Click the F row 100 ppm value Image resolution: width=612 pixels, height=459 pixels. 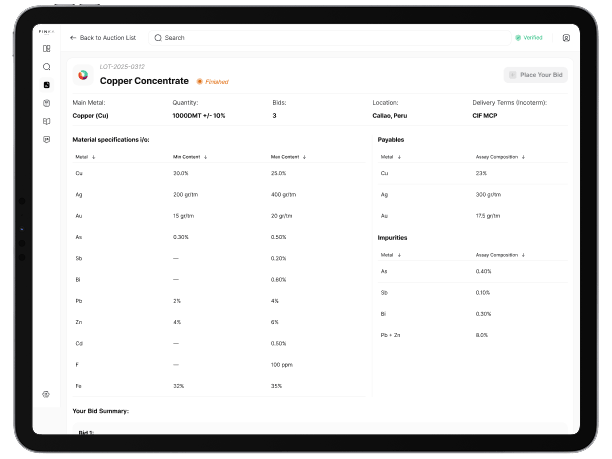point(281,365)
